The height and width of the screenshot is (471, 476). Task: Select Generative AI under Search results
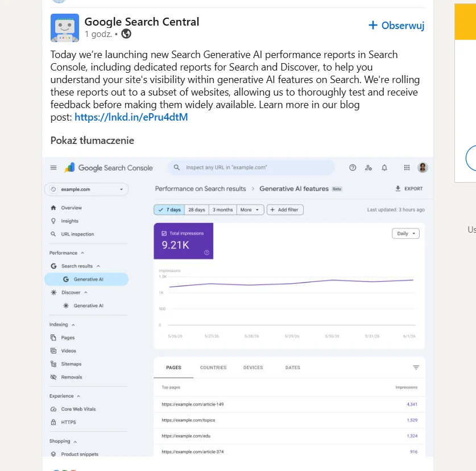click(x=86, y=279)
